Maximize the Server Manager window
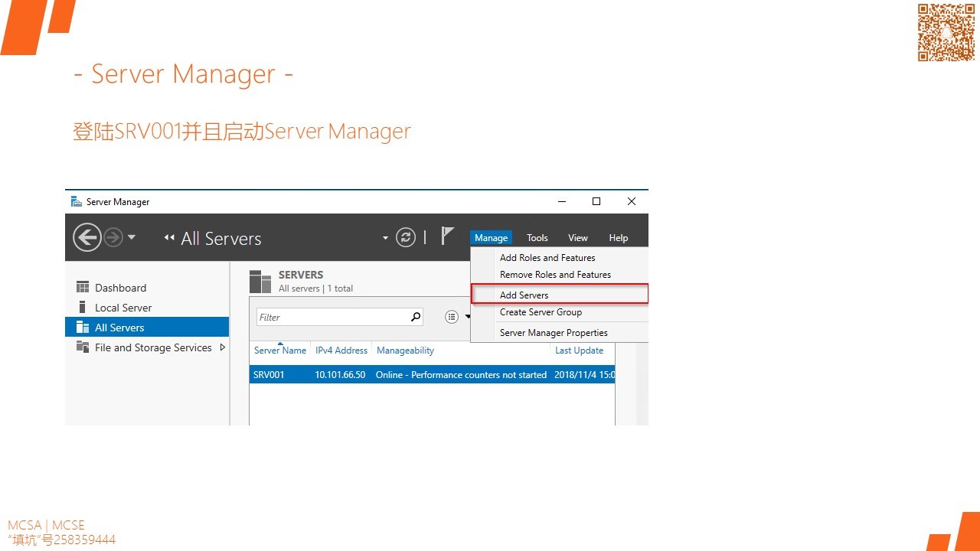Screen dimensions: 980x551 [596, 202]
